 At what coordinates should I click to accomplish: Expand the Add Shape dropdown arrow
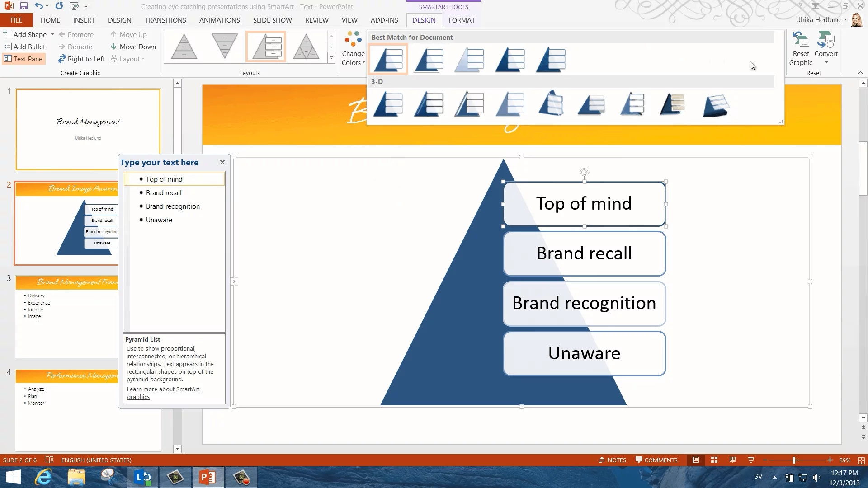click(x=52, y=34)
